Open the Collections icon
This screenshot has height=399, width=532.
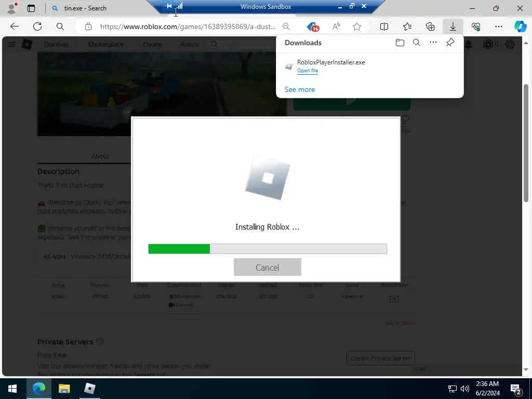pyautogui.click(x=430, y=26)
